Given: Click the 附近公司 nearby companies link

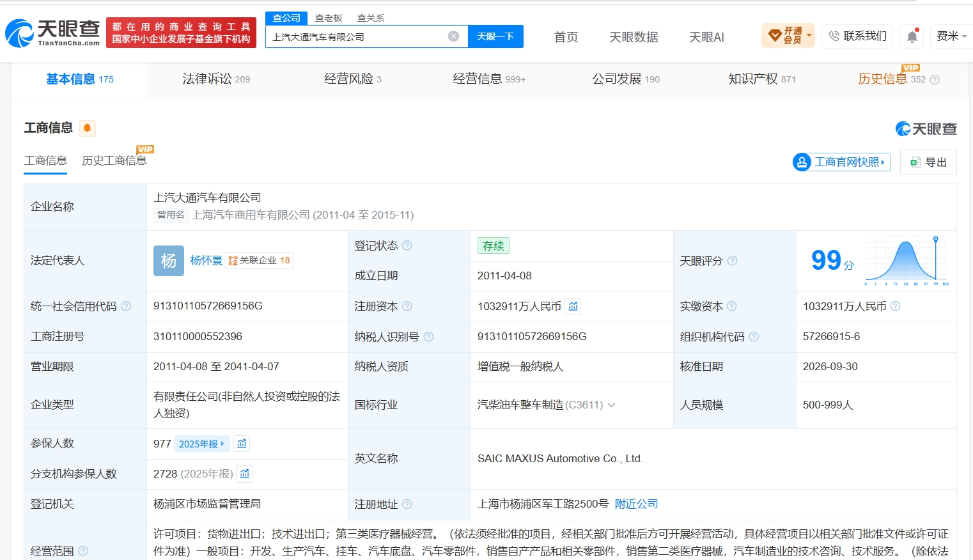Looking at the screenshot, I should [636, 504].
